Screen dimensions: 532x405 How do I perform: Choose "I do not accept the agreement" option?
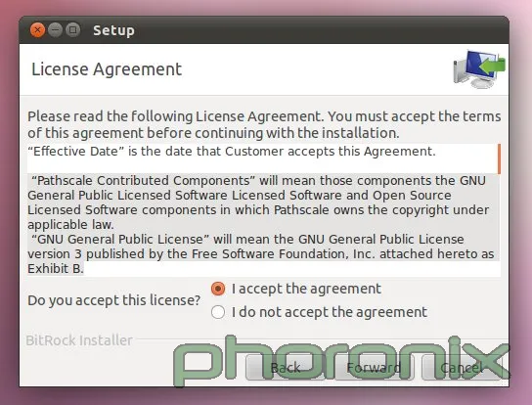[218, 312]
